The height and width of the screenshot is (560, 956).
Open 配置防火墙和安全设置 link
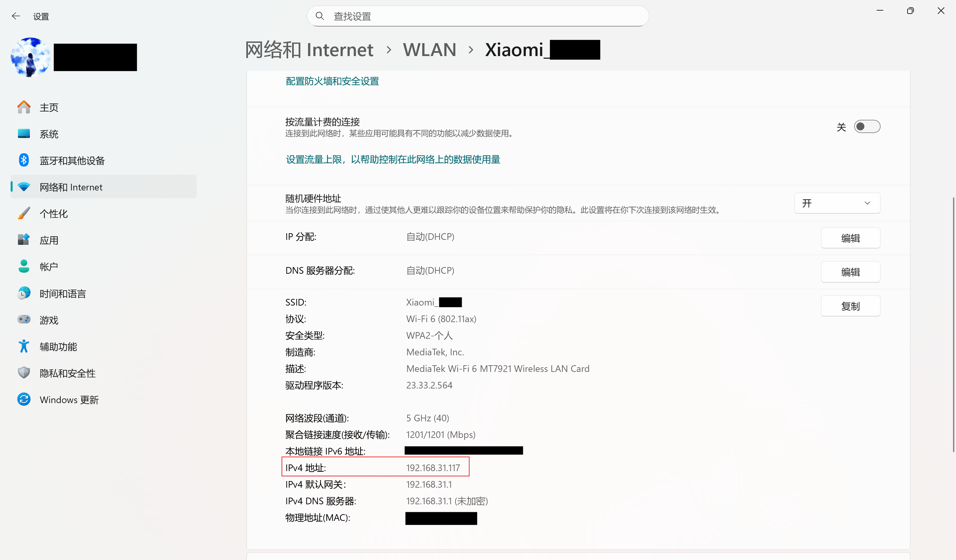tap(332, 81)
